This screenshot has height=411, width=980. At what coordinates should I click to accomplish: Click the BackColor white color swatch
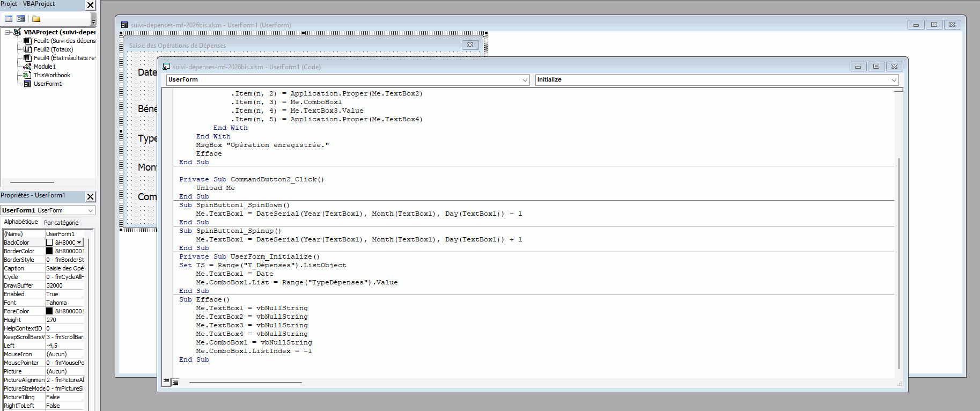click(x=49, y=243)
